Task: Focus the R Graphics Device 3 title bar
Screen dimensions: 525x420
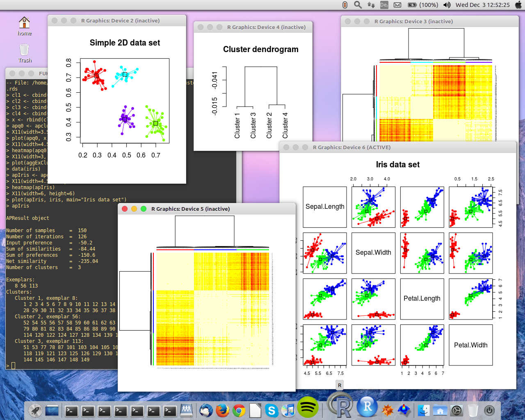Action: click(413, 21)
